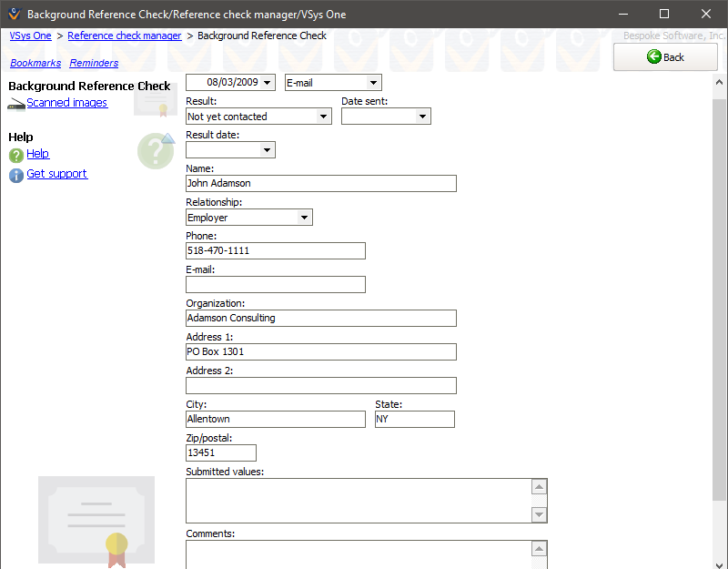Click the blue info icon next to Get support
This screenshot has height=569, width=728.
coord(15,175)
